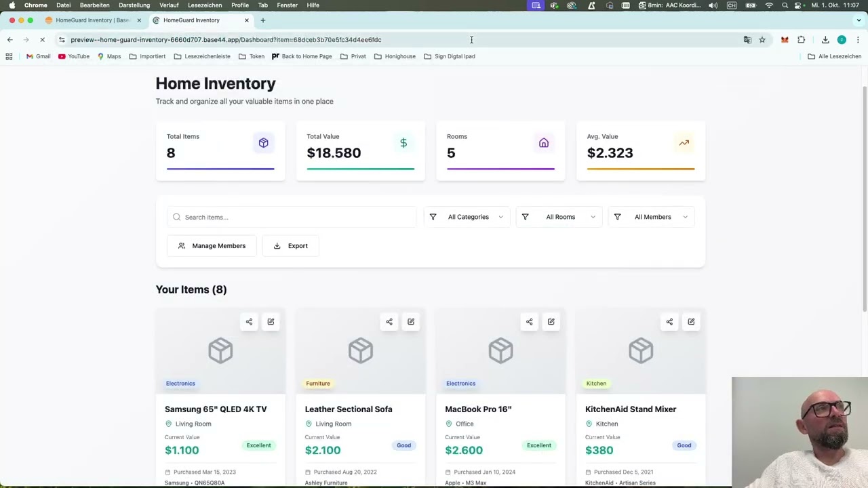Open the All Categories filter dropdown

coord(467,217)
